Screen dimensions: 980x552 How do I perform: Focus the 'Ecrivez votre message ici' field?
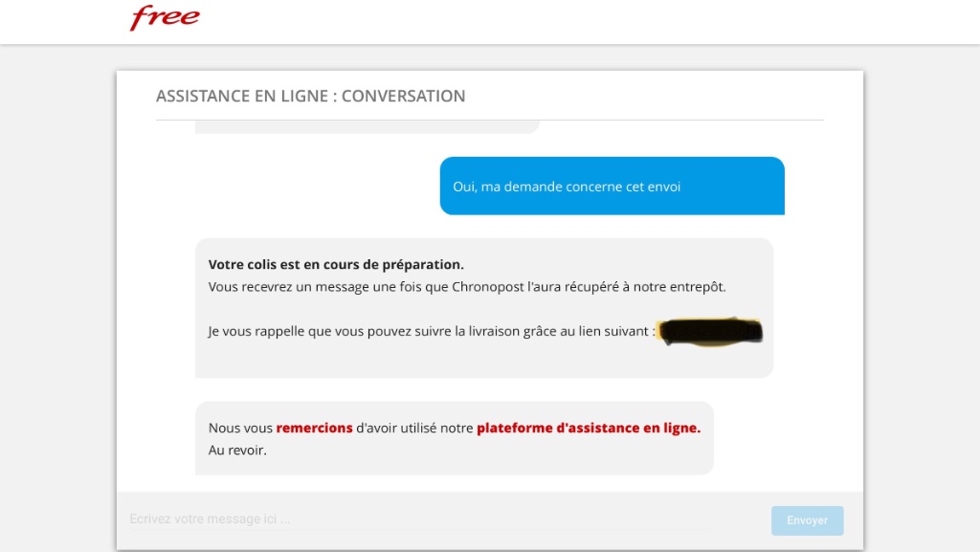point(419,519)
